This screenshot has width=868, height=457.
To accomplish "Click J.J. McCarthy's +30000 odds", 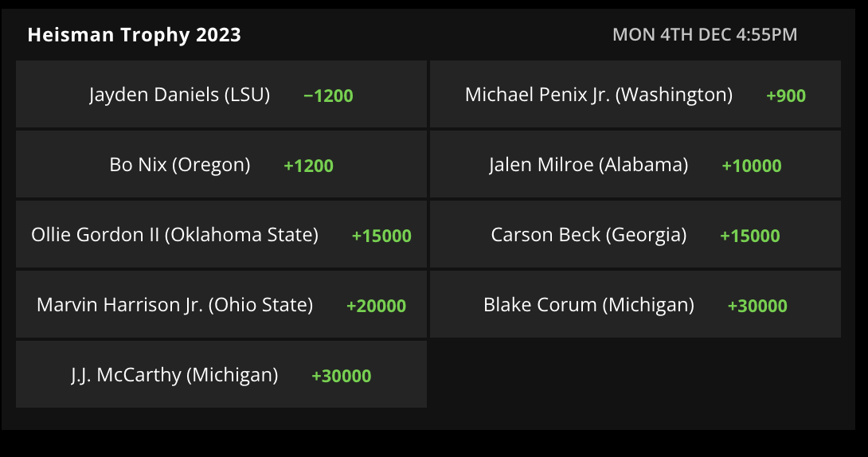I will point(342,377).
